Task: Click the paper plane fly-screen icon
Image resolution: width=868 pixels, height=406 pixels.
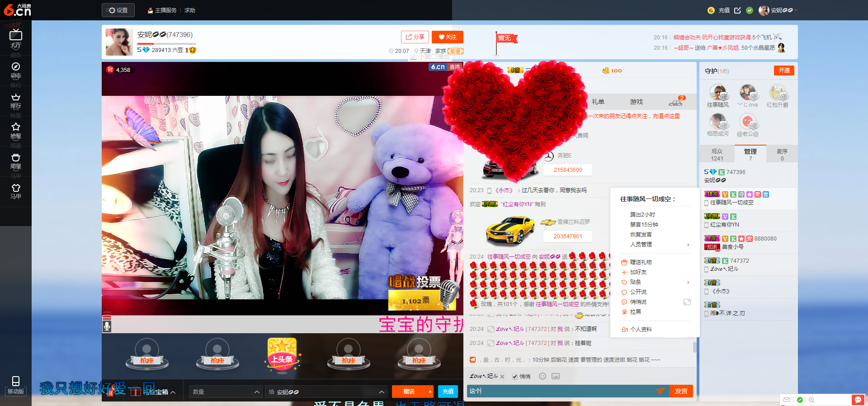Action: (x=660, y=391)
